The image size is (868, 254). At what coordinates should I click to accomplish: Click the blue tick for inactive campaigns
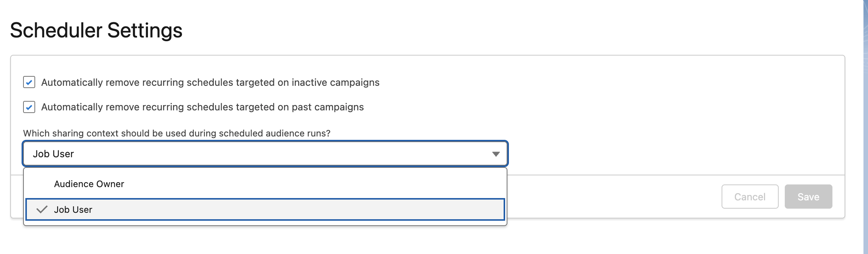coord(29,82)
